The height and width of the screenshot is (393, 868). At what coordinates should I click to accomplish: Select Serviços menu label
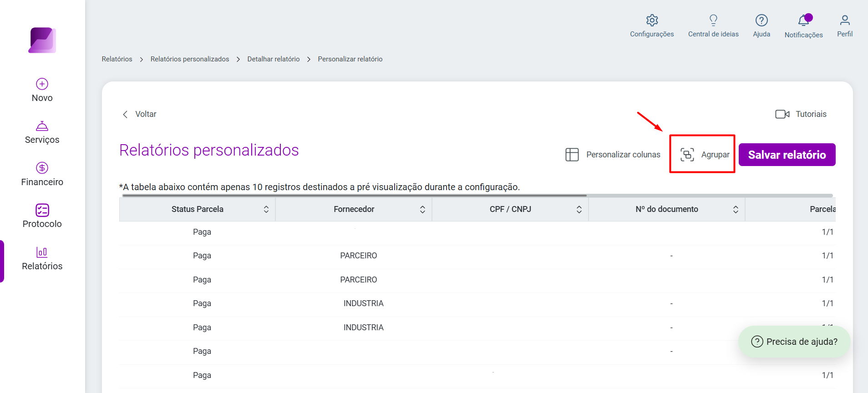pos(42,140)
